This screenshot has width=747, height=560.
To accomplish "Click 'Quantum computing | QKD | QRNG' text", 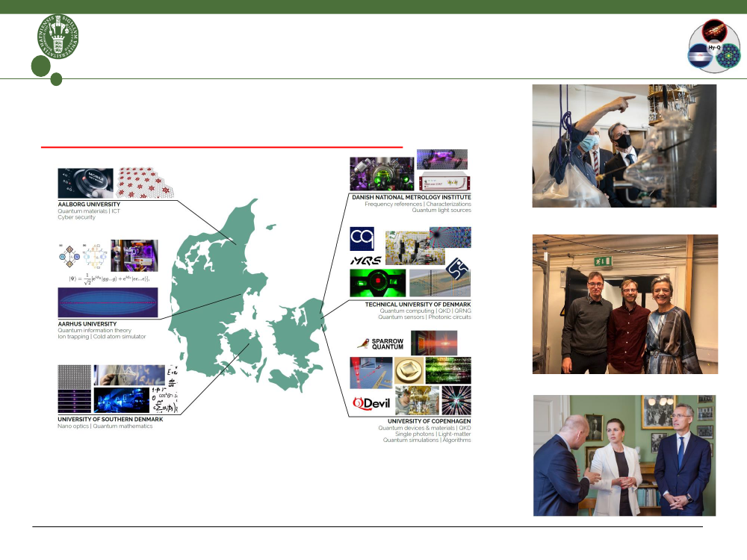I will [x=426, y=311].
